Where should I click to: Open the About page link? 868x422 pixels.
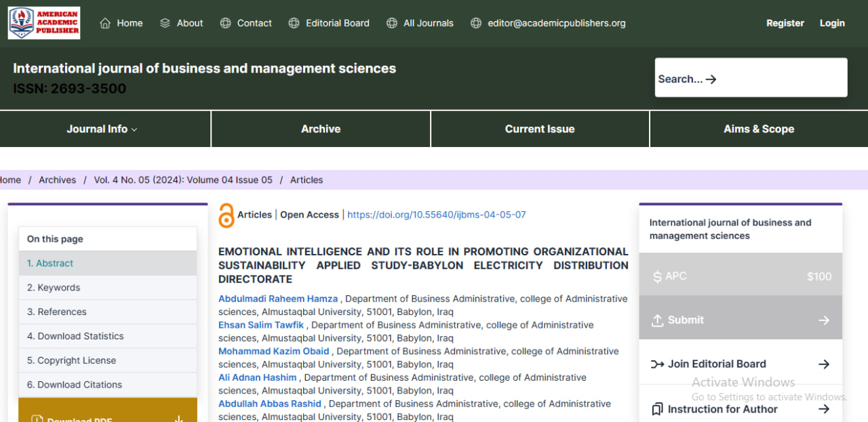(x=190, y=23)
